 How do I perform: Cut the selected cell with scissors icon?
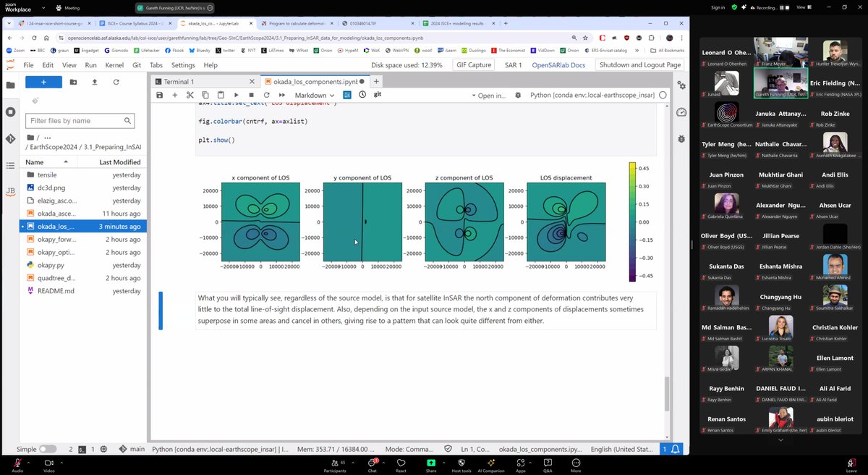pos(190,95)
